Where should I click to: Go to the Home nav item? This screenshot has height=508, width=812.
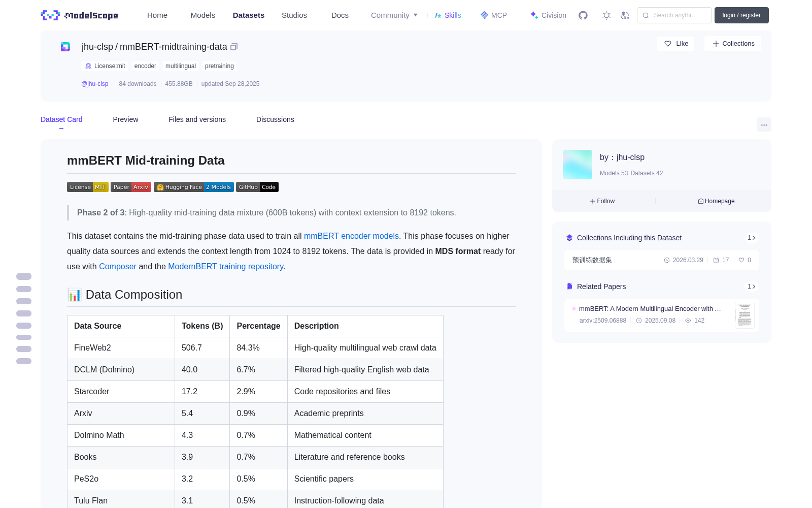pyautogui.click(x=157, y=15)
